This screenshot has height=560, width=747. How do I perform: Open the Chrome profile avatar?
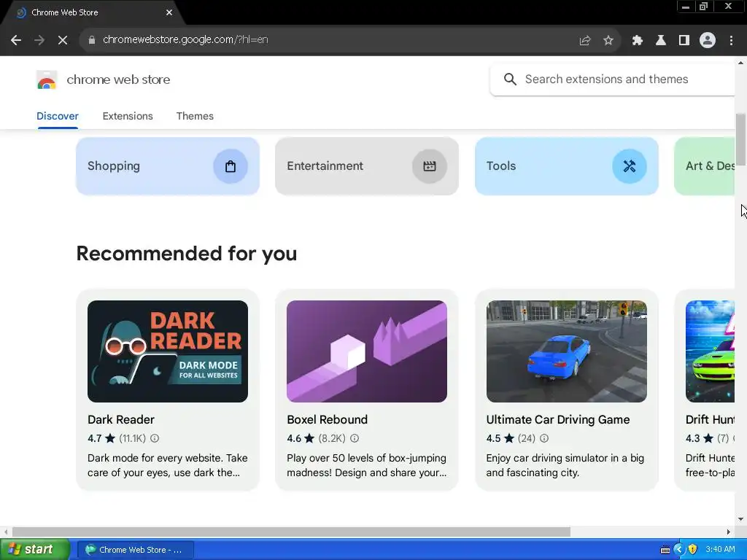coord(708,41)
